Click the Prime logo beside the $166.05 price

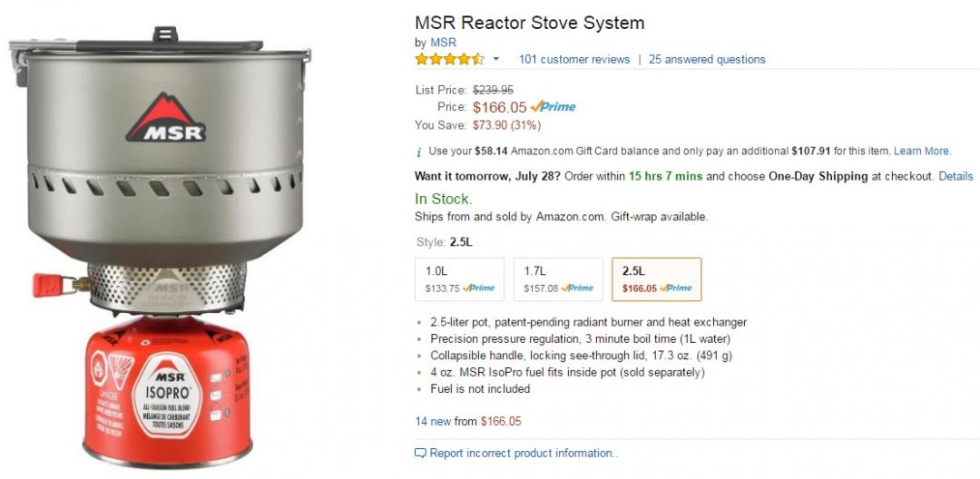554,107
